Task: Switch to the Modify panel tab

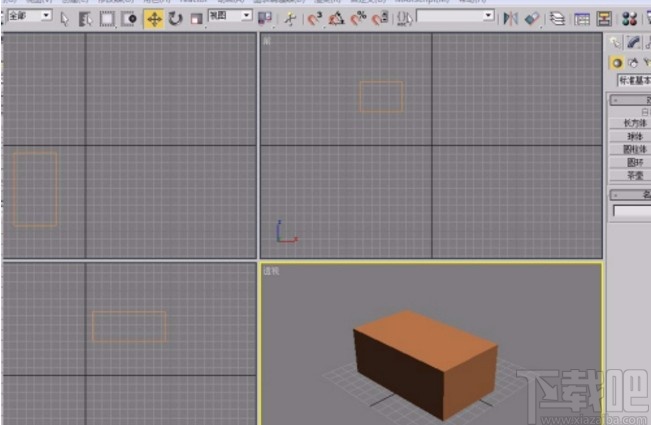Action: [633, 42]
